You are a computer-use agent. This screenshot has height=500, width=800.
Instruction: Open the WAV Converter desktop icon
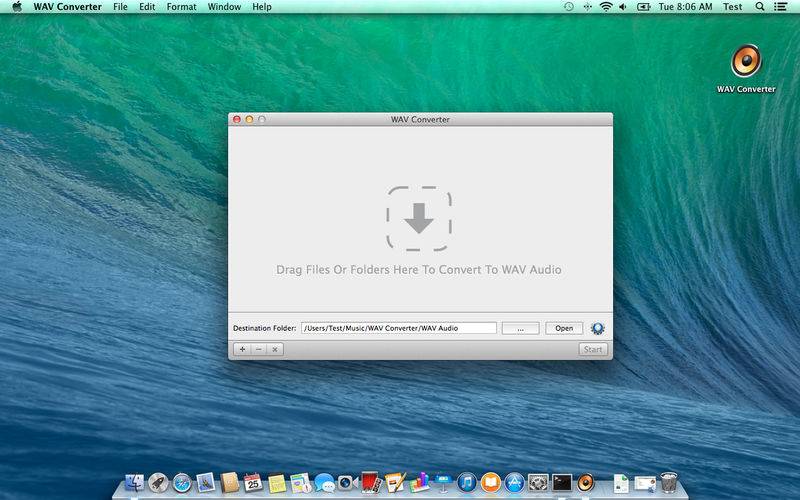click(x=746, y=61)
